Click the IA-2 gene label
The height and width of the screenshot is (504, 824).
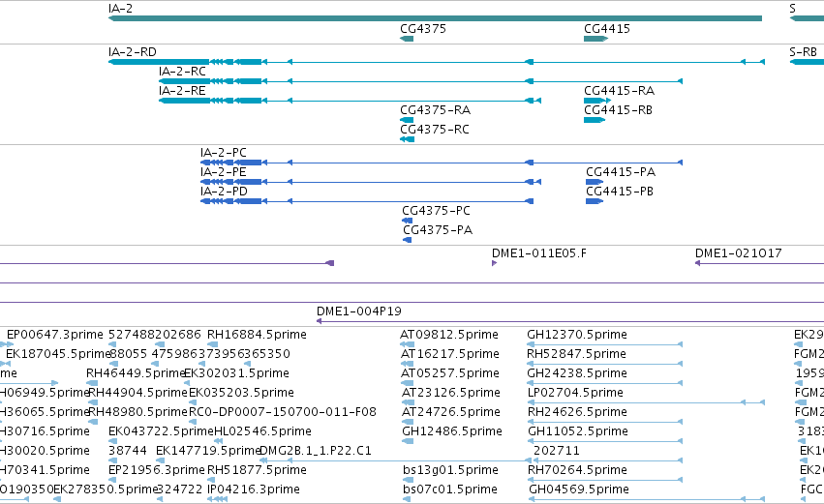click(x=120, y=9)
